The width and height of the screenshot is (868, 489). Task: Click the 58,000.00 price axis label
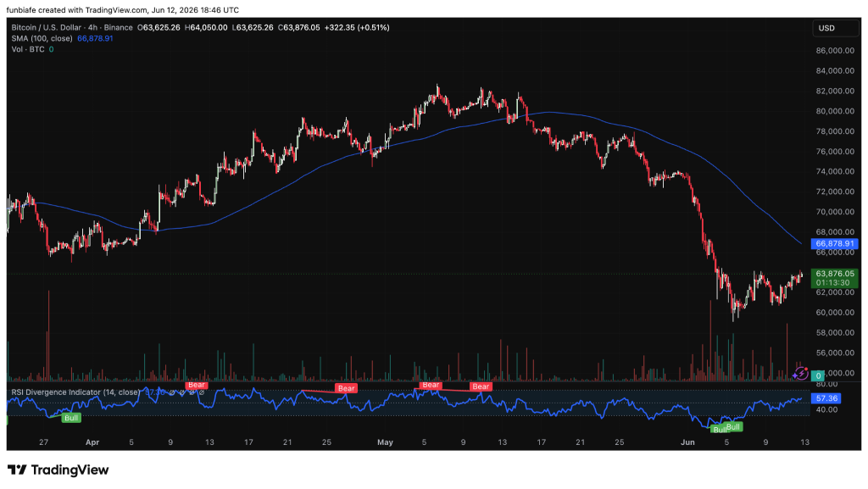tap(835, 333)
